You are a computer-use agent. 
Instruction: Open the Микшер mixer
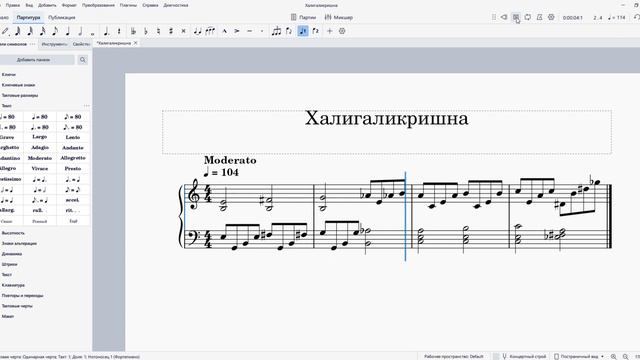338,17
